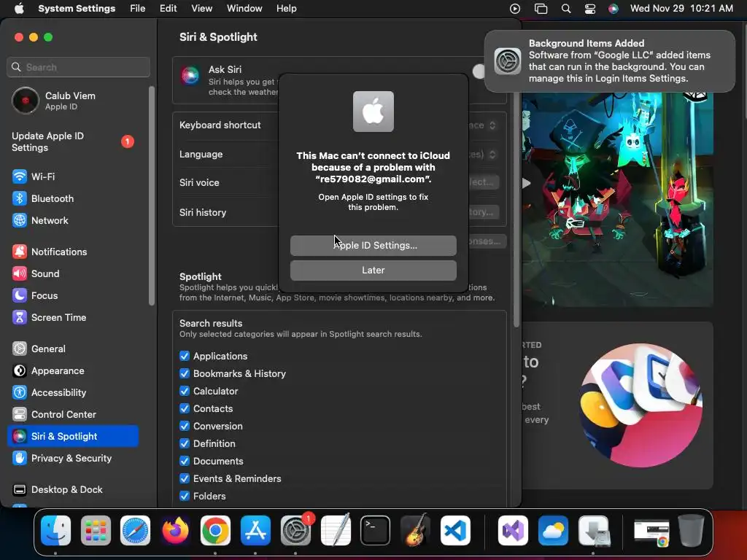Open Terminal from the Dock
Image resolution: width=747 pixels, height=560 pixels.
coord(376,531)
